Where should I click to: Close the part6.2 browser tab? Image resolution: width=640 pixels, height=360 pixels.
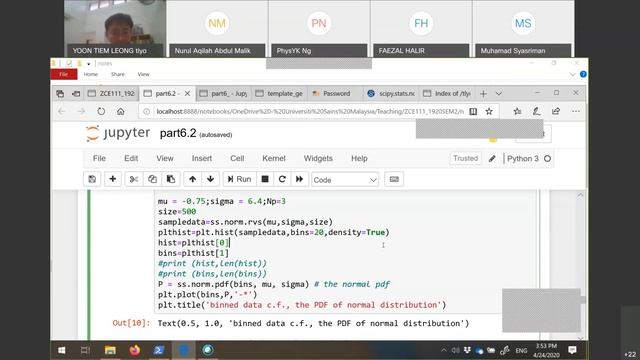[x=187, y=94]
